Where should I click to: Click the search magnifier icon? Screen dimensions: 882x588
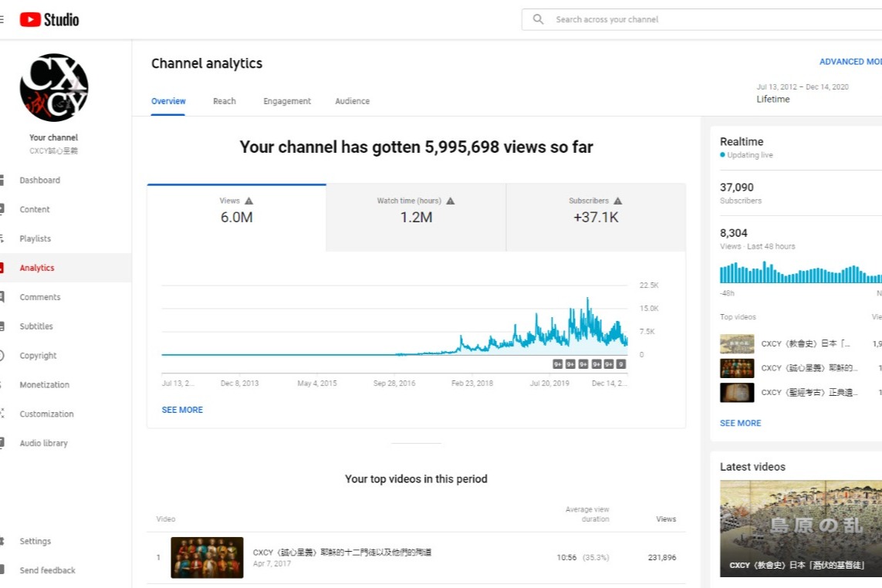tap(538, 19)
